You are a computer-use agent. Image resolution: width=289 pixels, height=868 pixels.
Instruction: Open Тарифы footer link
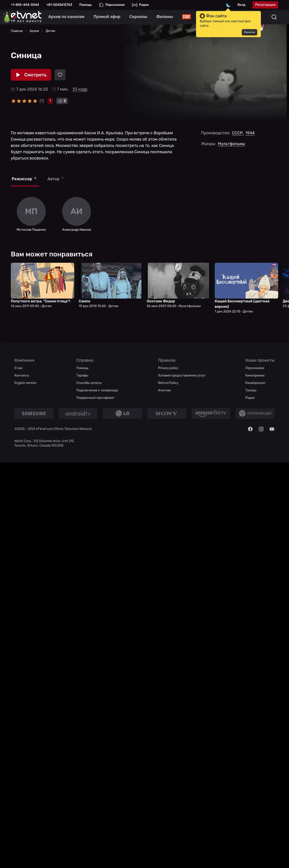[82, 375]
